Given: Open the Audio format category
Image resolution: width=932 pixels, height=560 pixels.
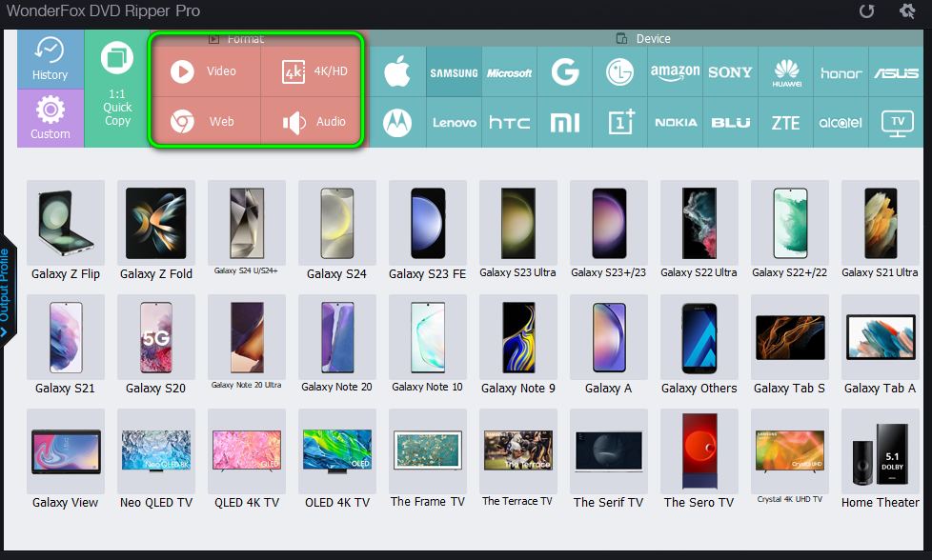Looking at the screenshot, I should [x=314, y=122].
